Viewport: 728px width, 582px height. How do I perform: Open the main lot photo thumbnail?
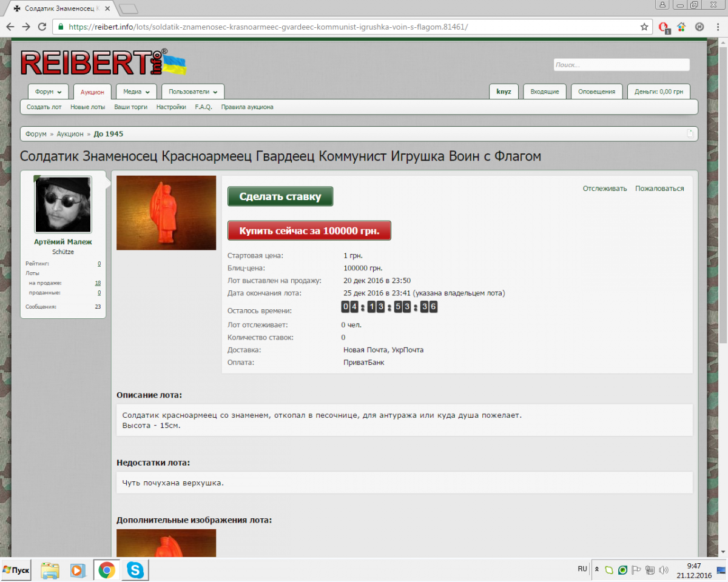click(x=166, y=213)
